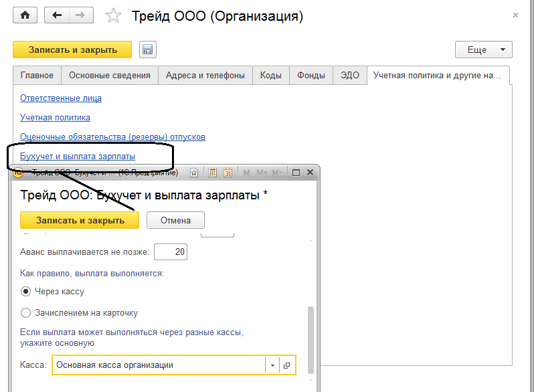Open calendar icon in dialog title bar

[228, 173]
